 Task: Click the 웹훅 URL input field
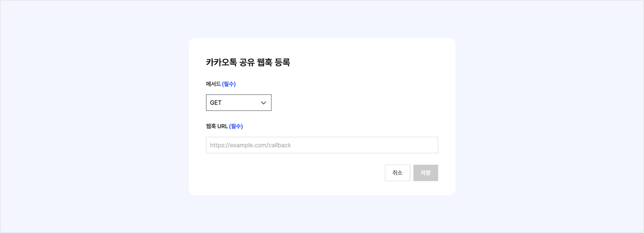pyautogui.click(x=322, y=145)
